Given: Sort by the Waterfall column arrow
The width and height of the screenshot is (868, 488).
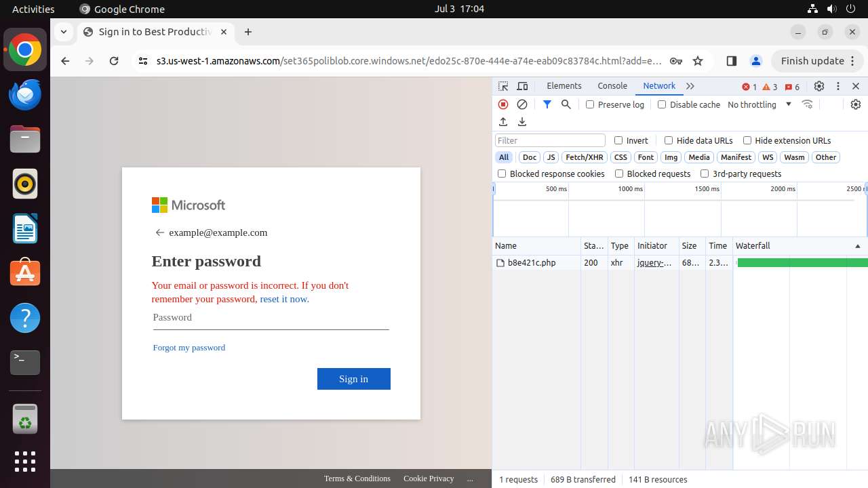Looking at the screenshot, I should pos(858,246).
